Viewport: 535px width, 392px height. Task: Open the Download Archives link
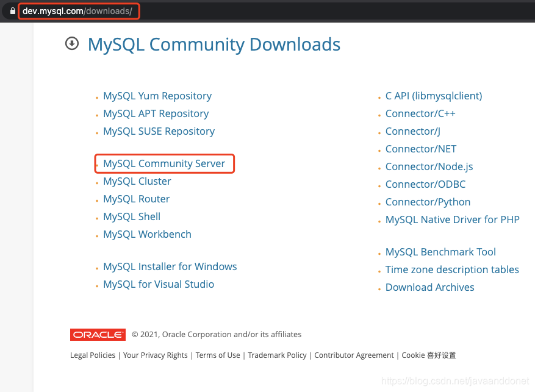430,287
